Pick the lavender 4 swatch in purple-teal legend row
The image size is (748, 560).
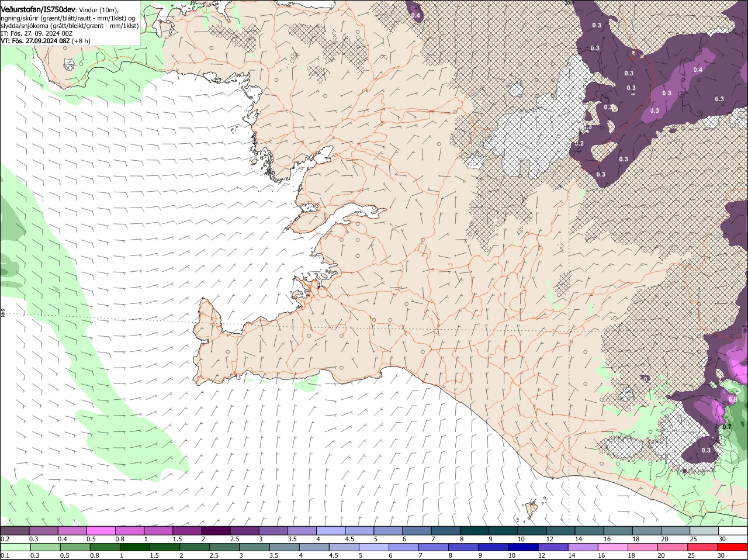(330, 530)
